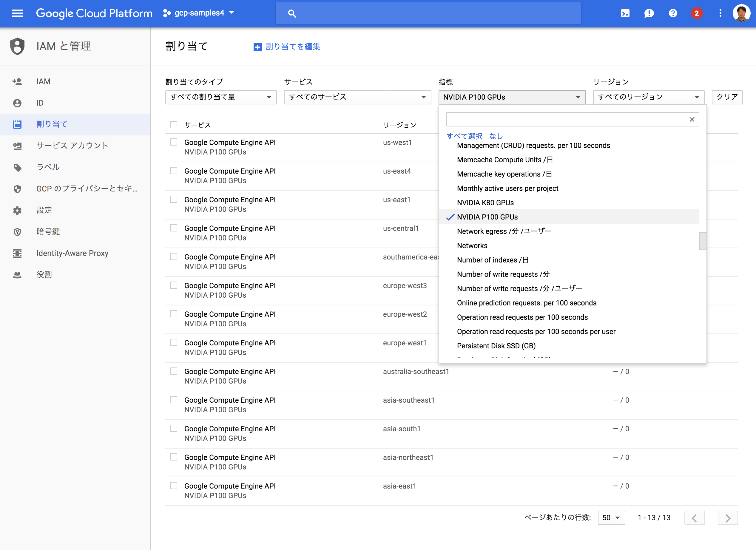Click the next page arrow in pagination
Viewport: 756px width, 550px height.
coord(728,518)
